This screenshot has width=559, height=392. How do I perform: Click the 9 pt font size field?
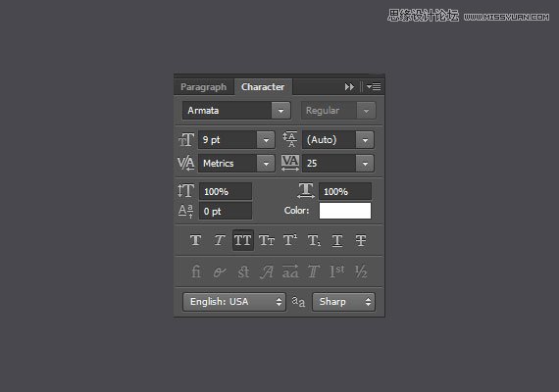pyautogui.click(x=228, y=140)
